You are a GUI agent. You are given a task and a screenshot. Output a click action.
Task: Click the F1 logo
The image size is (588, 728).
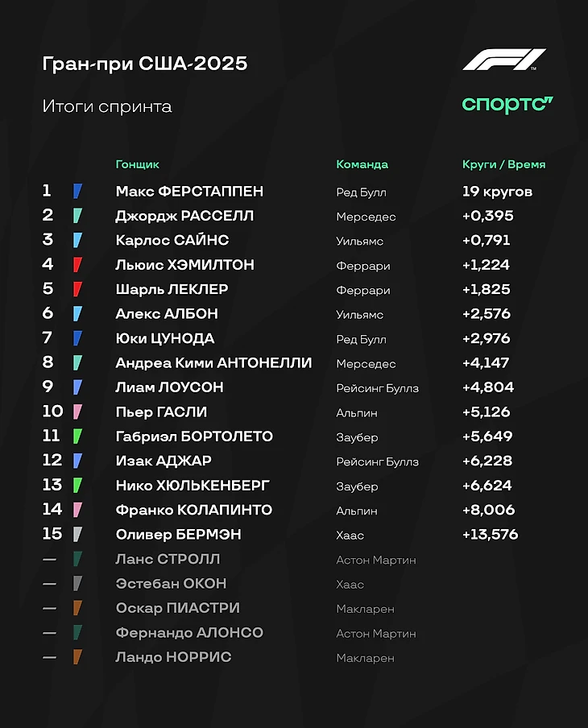click(x=504, y=60)
